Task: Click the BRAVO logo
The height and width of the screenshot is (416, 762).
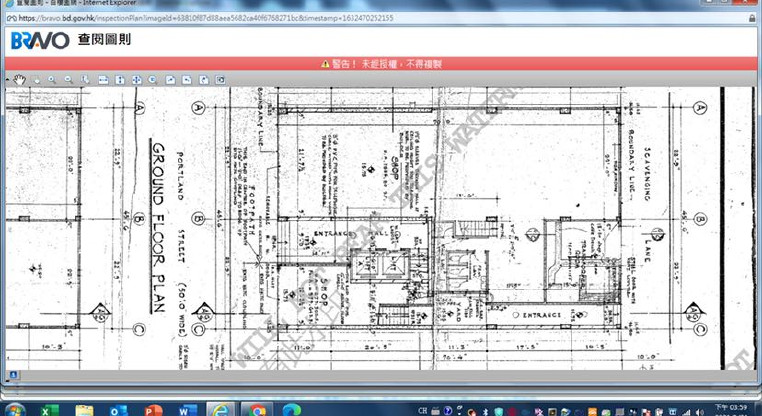Action: [x=40, y=40]
